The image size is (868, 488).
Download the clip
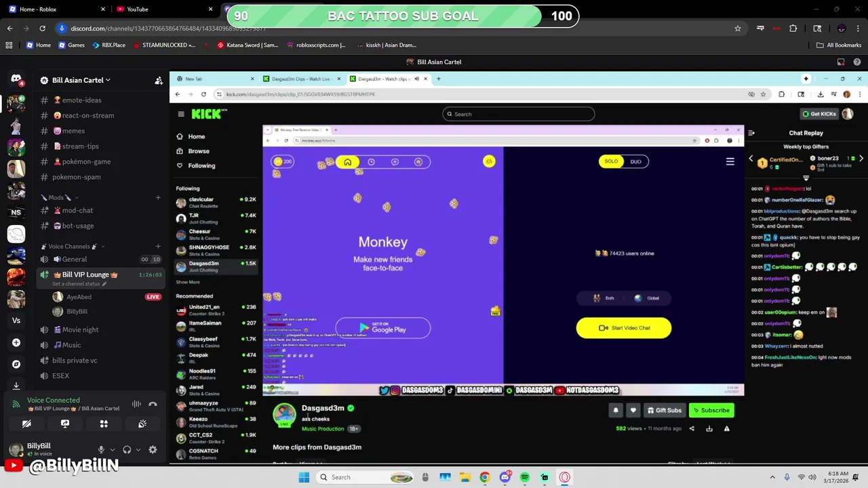click(x=709, y=428)
